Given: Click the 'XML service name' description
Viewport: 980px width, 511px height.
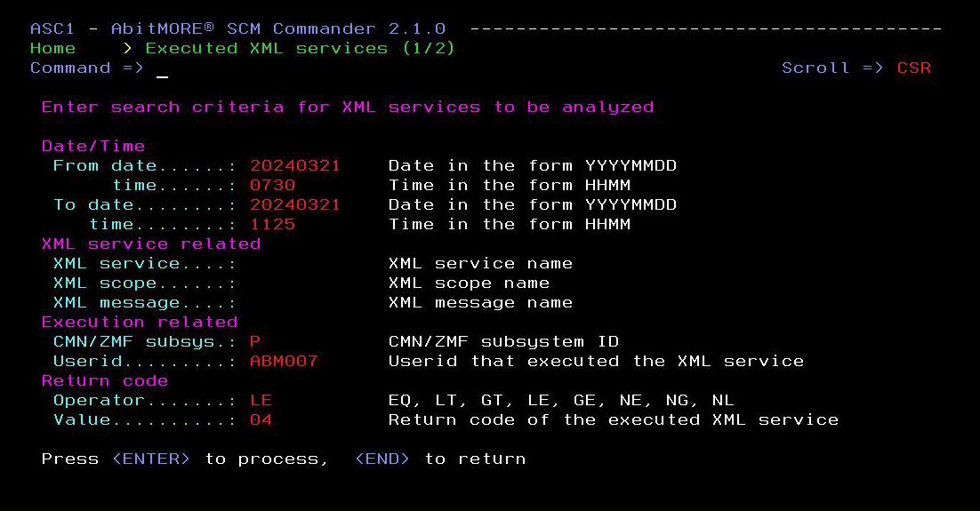Looking at the screenshot, I should click(480, 264).
